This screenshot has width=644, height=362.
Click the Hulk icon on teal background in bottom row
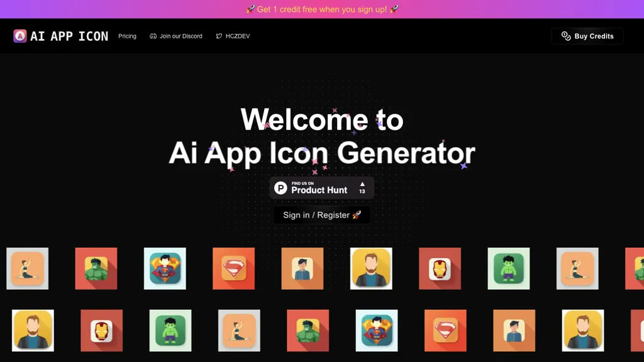[x=170, y=331]
